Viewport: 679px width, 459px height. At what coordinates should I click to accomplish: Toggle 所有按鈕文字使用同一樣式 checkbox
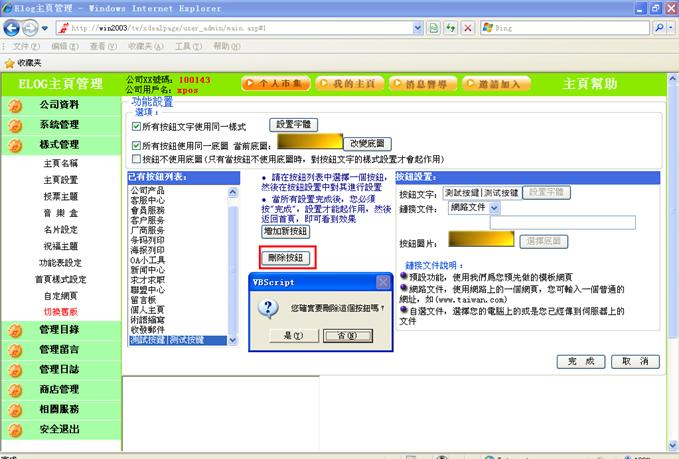point(137,127)
